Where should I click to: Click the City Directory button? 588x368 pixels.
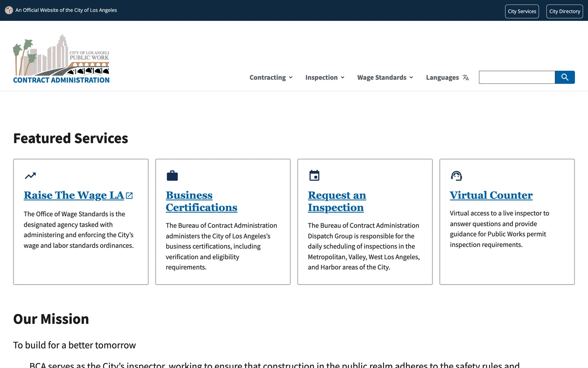click(565, 11)
